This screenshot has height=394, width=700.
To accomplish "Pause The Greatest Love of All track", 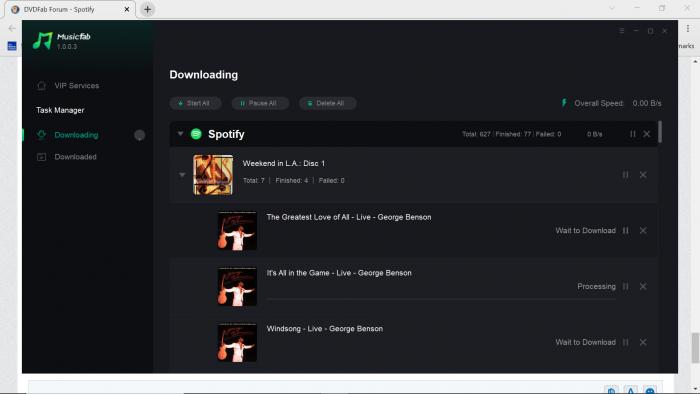I will tap(625, 231).
